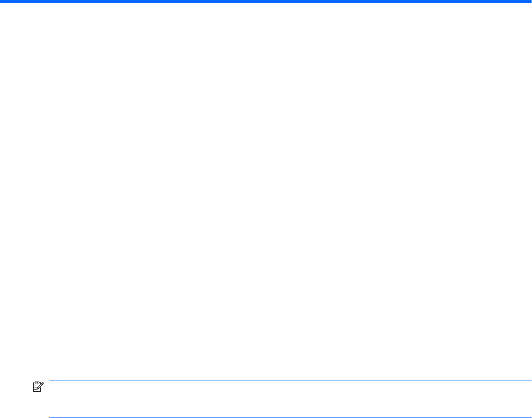Click the blank white page body
The image size is (532, 418).
coord(266,190)
